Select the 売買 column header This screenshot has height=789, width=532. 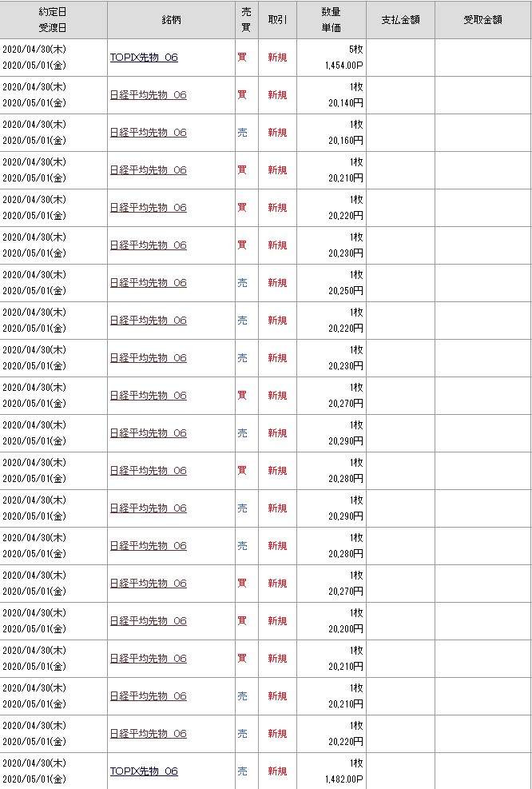(x=246, y=19)
